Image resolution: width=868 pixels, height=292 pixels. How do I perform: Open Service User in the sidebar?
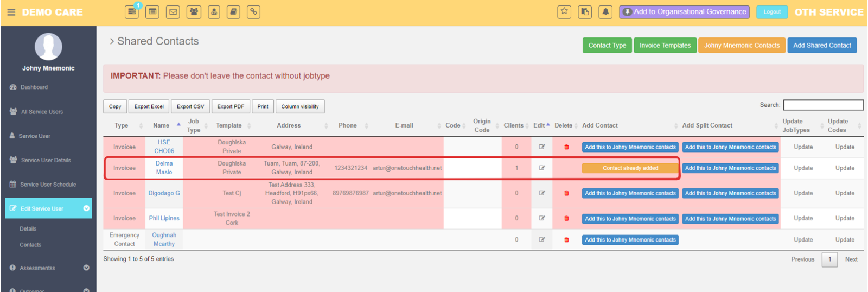point(34,136)
